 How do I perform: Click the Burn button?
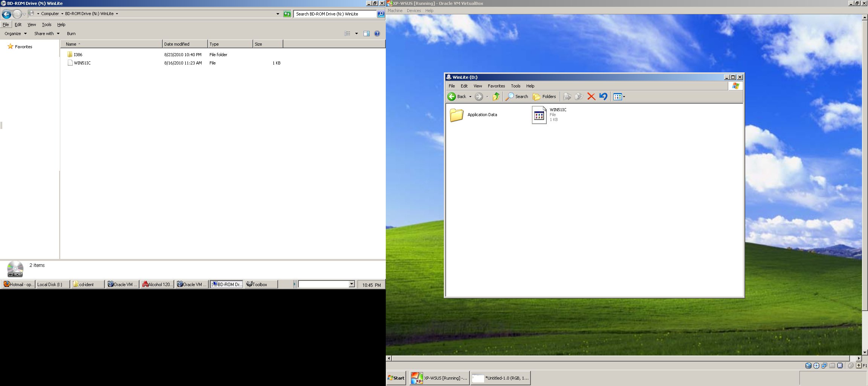pos(71,34)
